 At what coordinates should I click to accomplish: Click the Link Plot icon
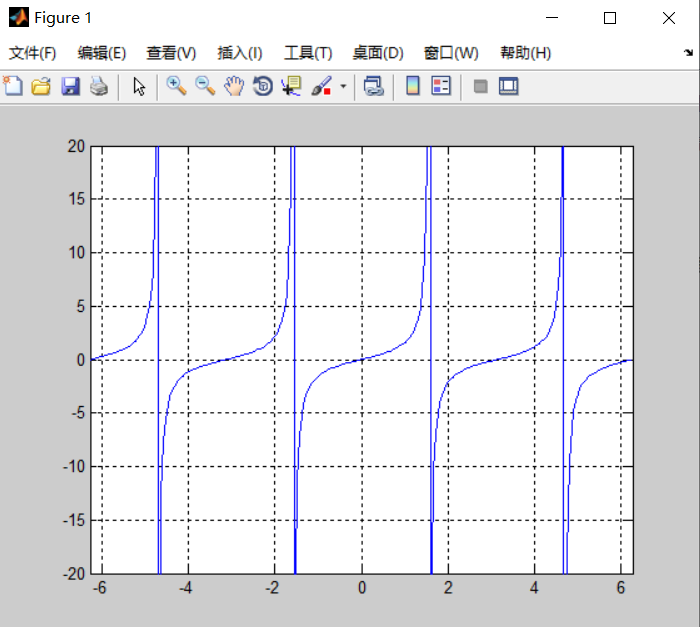click(373, 86)
